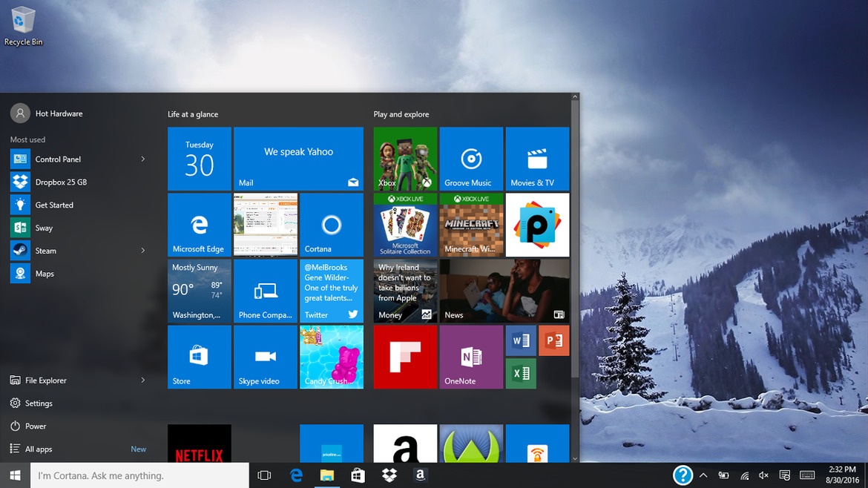Show hidden system tray icons
This screenshot has width=868, height=488.
tap(703, 475)
